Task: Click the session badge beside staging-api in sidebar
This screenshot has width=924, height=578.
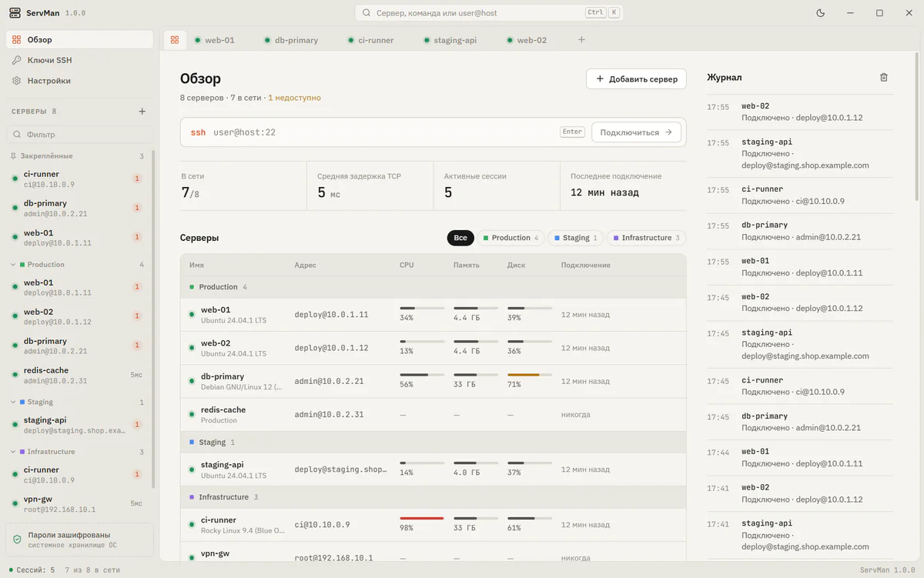Action: [x=137, y=424]
